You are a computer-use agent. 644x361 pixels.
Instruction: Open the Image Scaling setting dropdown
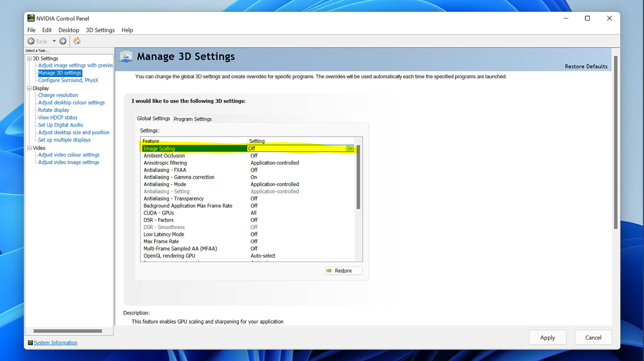point(350,149)
